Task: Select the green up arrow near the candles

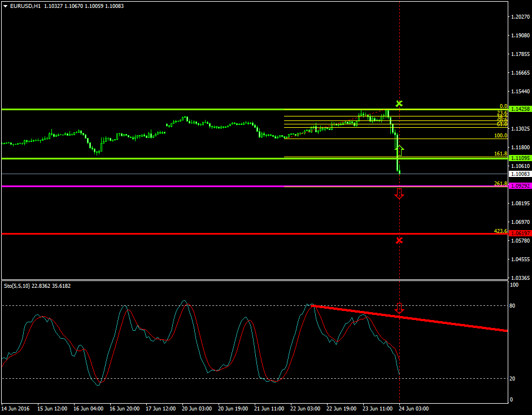Action: coord(400,150)
